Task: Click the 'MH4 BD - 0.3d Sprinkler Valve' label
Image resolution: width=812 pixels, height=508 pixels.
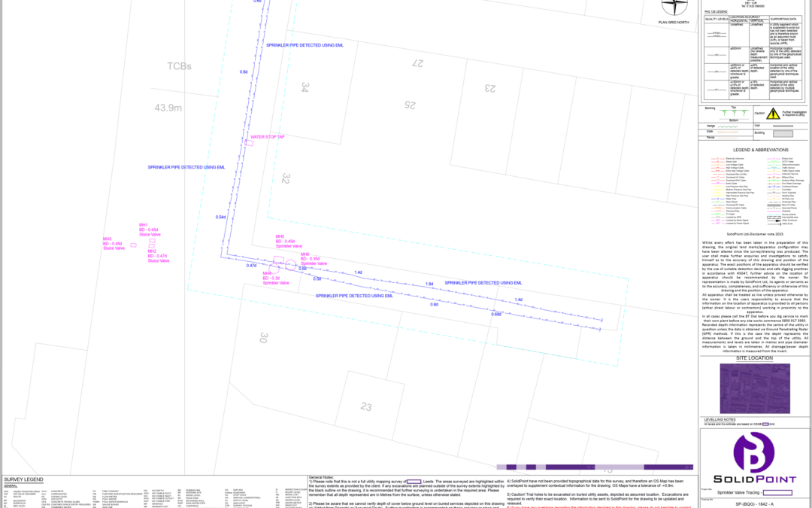Action: point(275,278)
